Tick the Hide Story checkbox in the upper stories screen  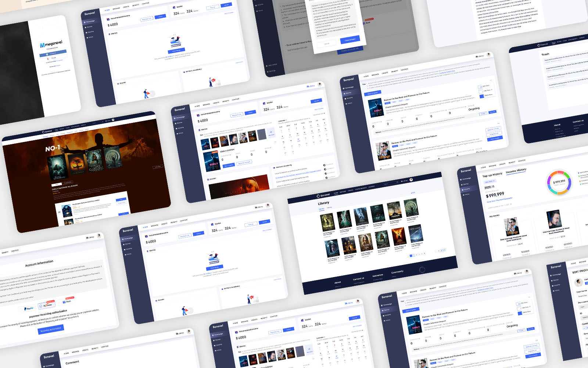(x=481, y=92)
